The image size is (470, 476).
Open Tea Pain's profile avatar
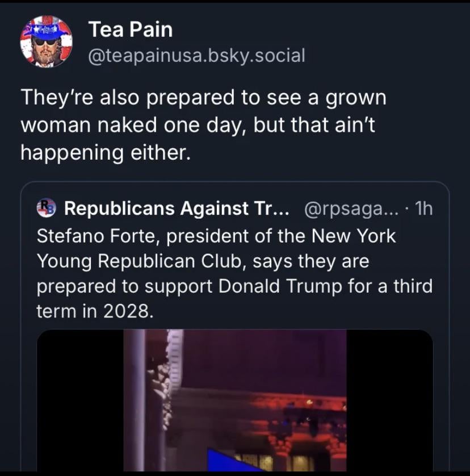pyautogui.click(x=46, y=41)
